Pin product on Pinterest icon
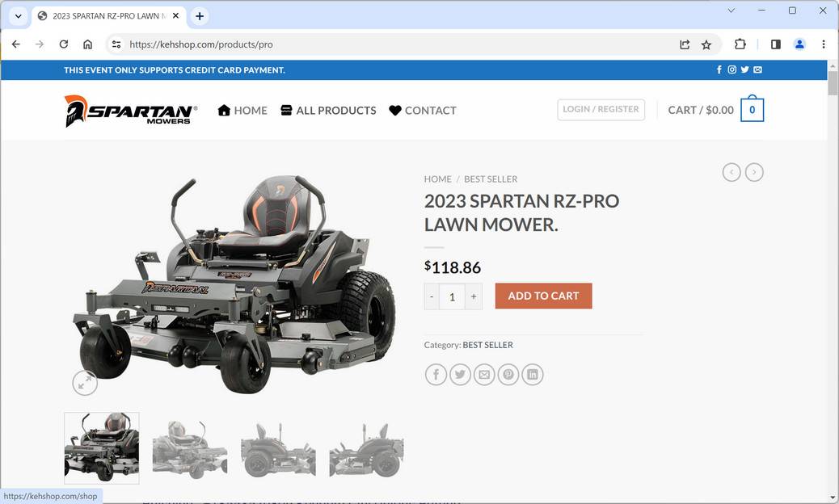839x504 pixels. click(x=508, y=375)
